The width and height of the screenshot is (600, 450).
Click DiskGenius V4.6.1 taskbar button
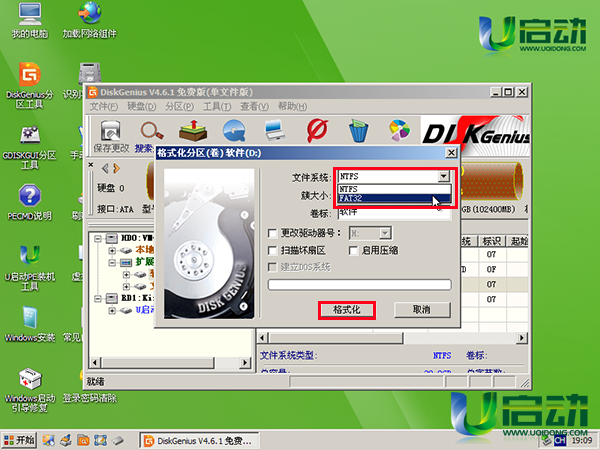pyautogui.click(x=199, y=441)
